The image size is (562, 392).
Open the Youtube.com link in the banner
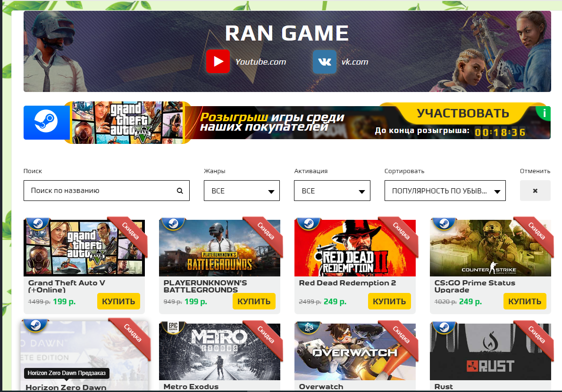pos(260,62)
